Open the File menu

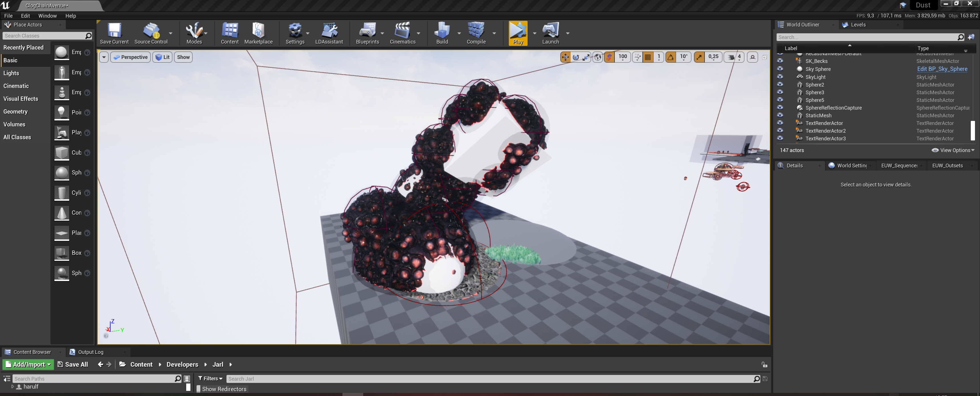8,16
